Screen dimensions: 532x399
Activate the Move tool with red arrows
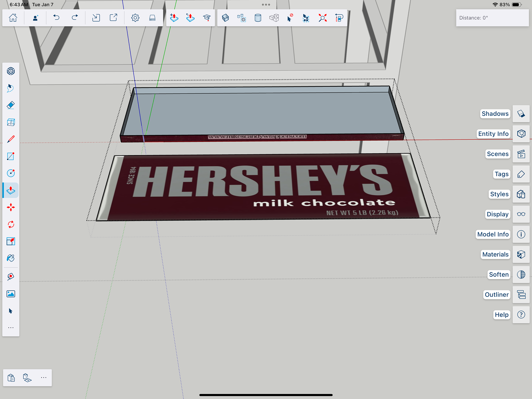11,207
